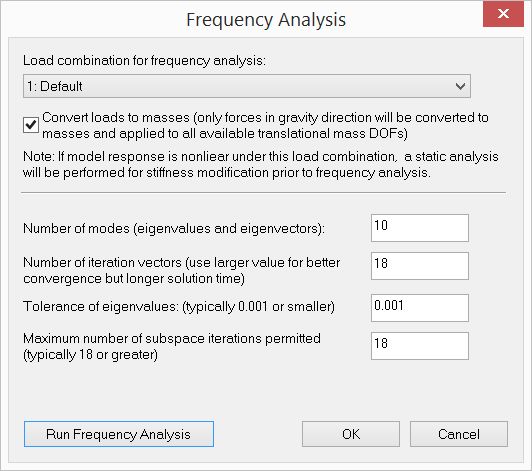Click the 'Load combination for frequency analysis:' label
532x471 pixels.
[144, 61]
